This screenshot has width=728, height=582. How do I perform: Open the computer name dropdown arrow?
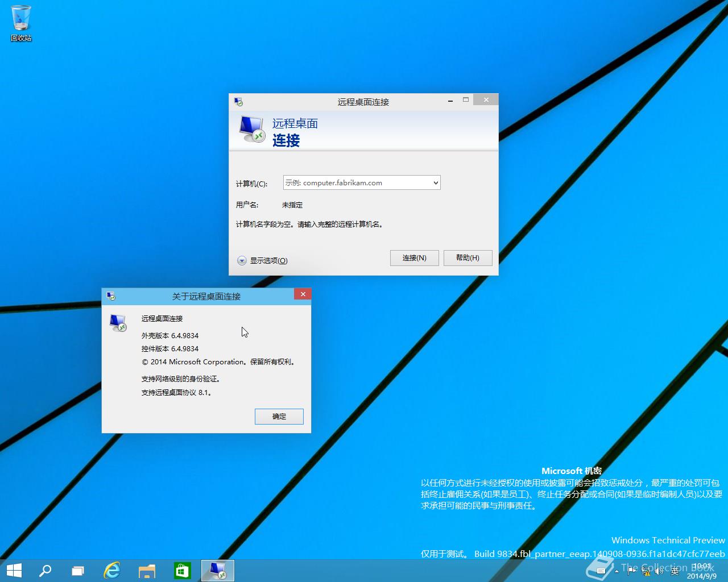pos(436,183)
